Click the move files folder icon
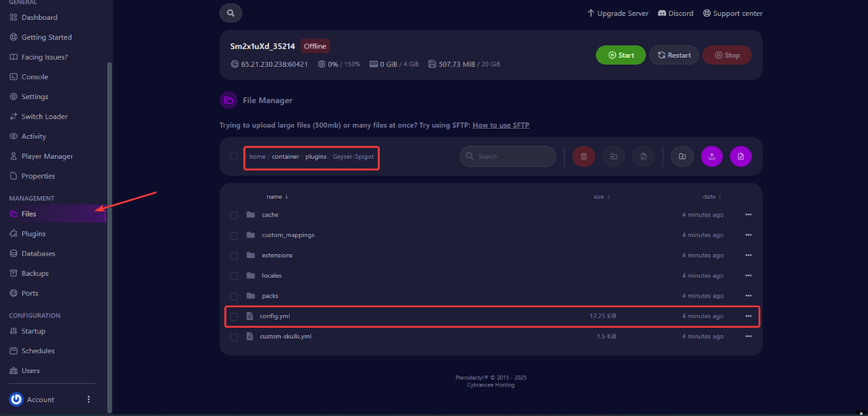 coord(613,156)
